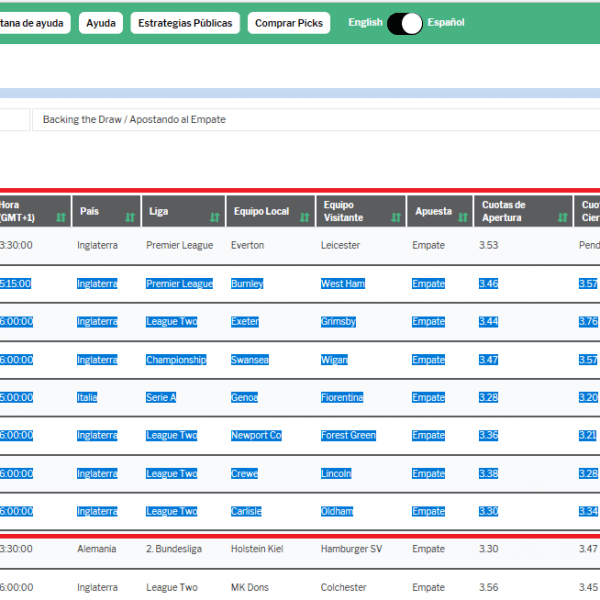This screenshot has width=600, height=600.
Task: Sort by Liga column arrows icon
Action: 215,217
